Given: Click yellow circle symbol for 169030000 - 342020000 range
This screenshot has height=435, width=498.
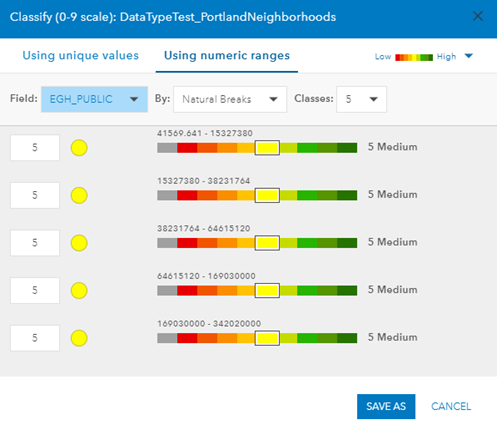Looking at the screenshot, I should coord(79,338).
